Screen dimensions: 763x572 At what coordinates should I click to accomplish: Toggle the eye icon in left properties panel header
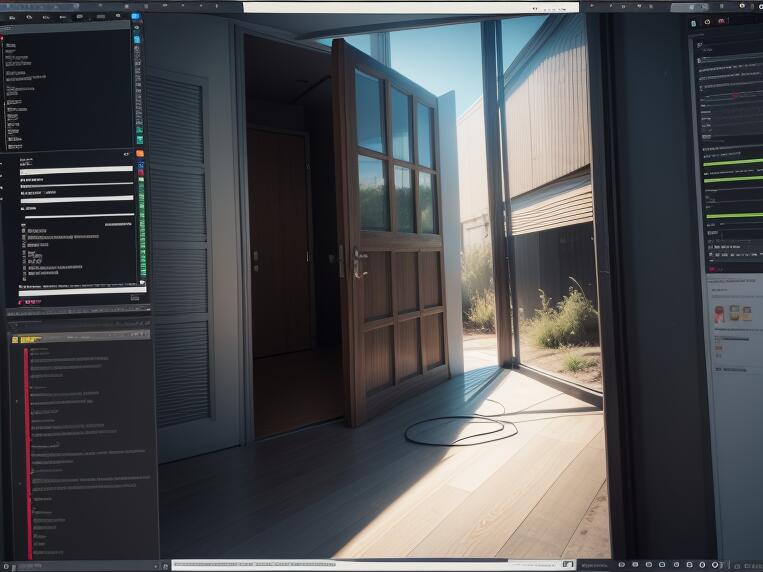pos(127,155)
